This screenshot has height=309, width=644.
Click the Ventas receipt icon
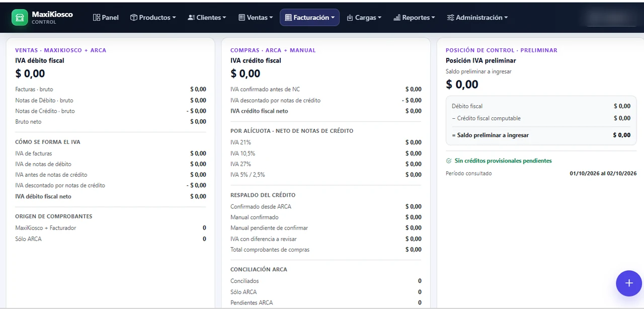point(242,18)
